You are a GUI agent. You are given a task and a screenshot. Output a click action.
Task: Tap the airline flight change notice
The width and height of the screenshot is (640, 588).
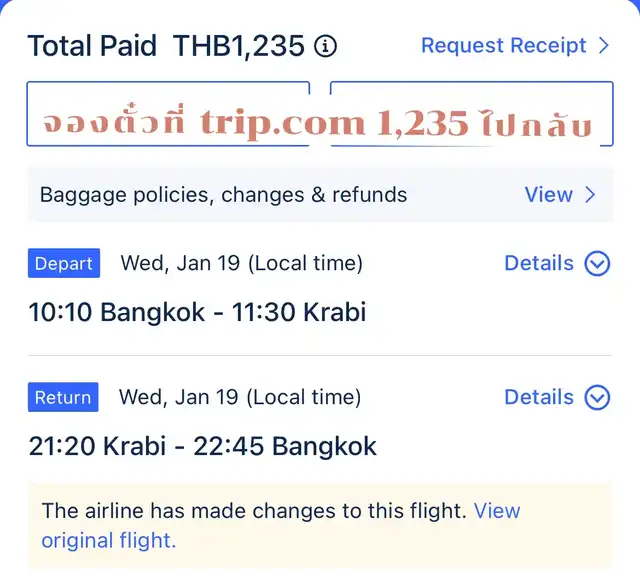pos(254,511)
